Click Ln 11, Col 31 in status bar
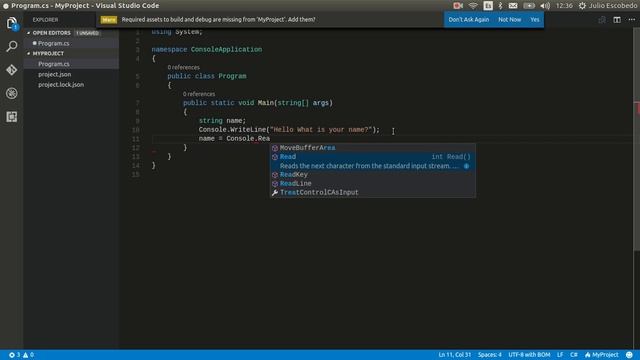The image size is (640, 360). point(454,355)
